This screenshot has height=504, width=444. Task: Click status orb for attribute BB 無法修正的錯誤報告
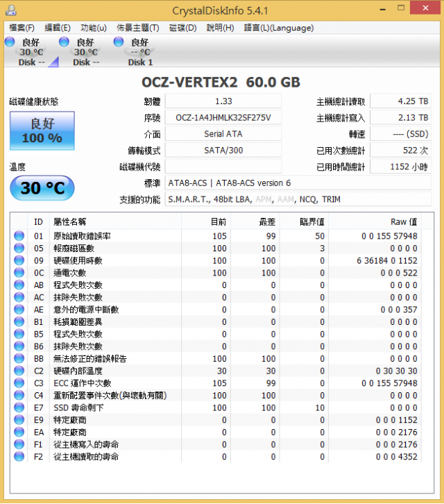(x=19, y=358)
